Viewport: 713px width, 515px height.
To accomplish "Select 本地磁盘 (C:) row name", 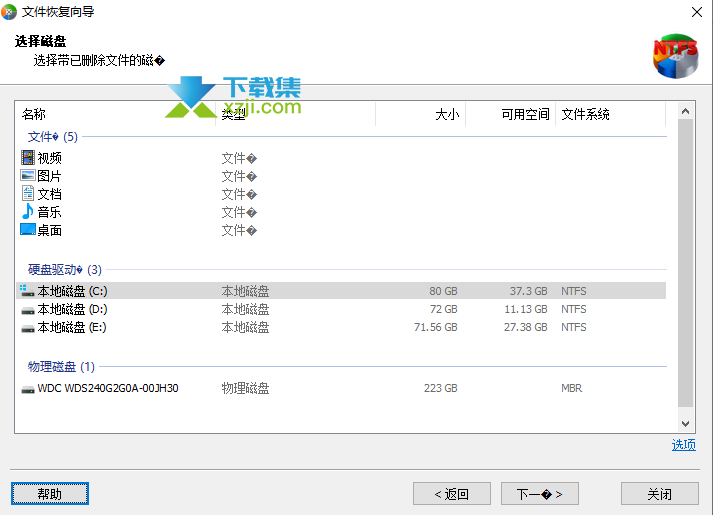I will 72,291.
